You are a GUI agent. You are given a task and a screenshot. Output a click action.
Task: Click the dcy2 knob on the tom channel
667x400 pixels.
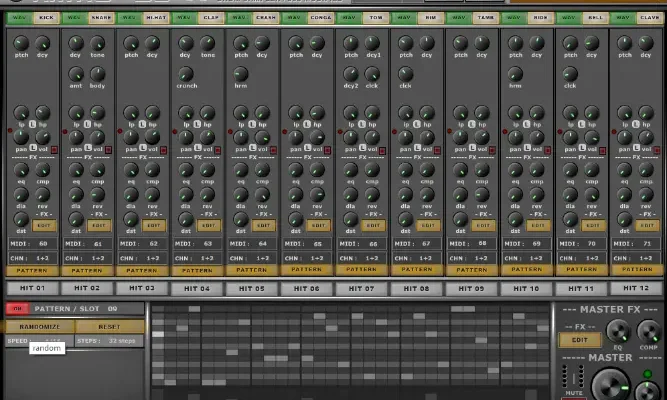[x=350, y=74]
